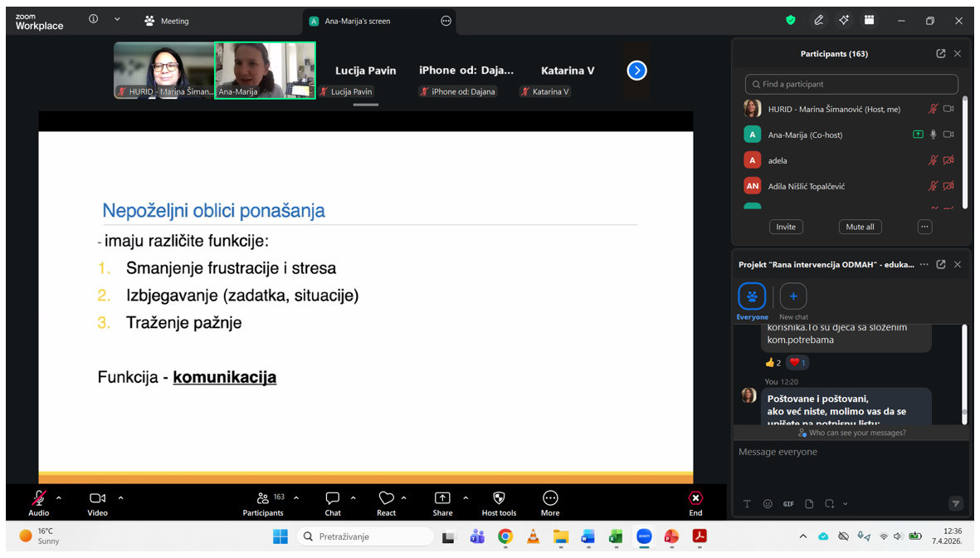Screen dimensions: 980x558
Task: Send chat message with arrow icon
Action: pyautogui.click(x=955, y=504)
